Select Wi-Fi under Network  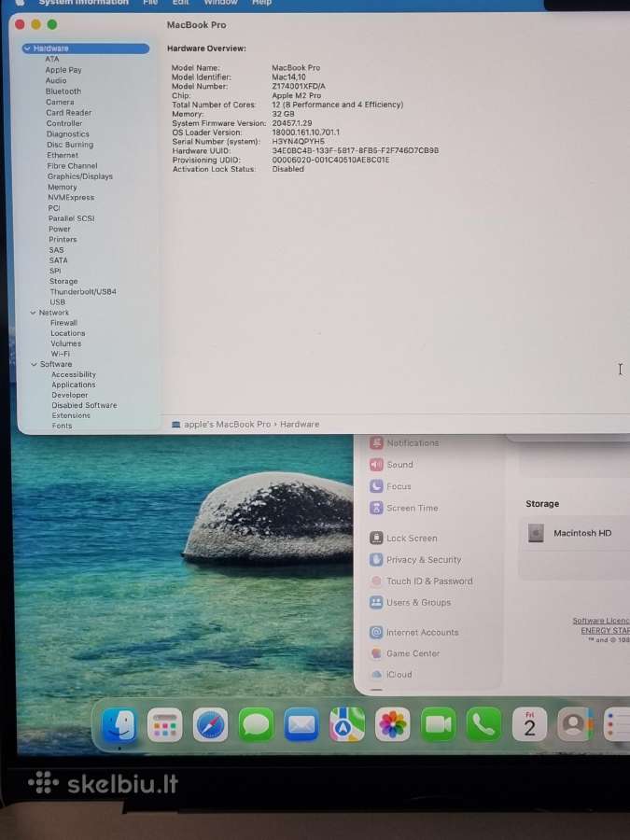pos(60,354)
